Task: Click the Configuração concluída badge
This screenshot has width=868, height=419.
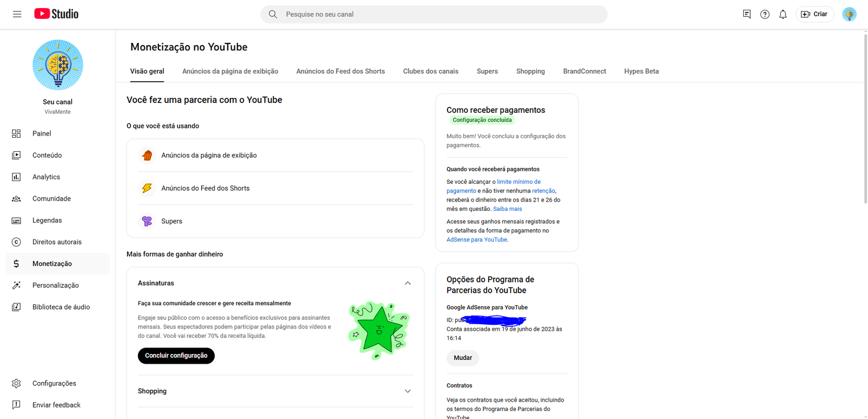Action: pos(482,120)
